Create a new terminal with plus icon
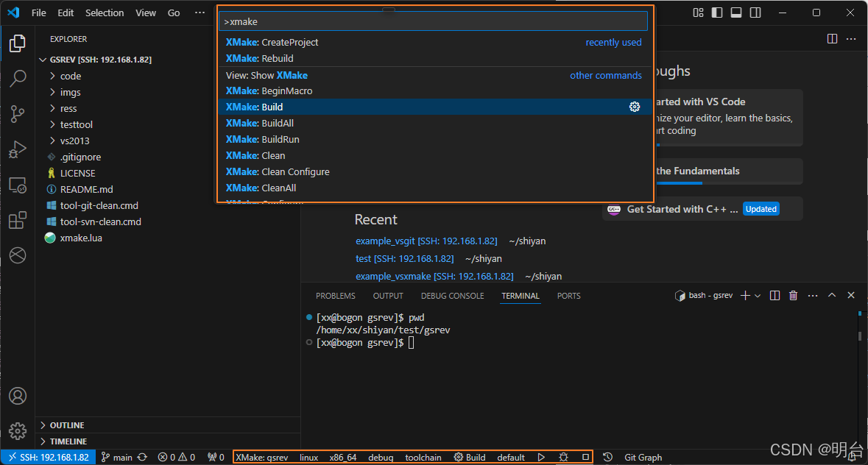This screenshot has width=868, height=465. [745, 296]
